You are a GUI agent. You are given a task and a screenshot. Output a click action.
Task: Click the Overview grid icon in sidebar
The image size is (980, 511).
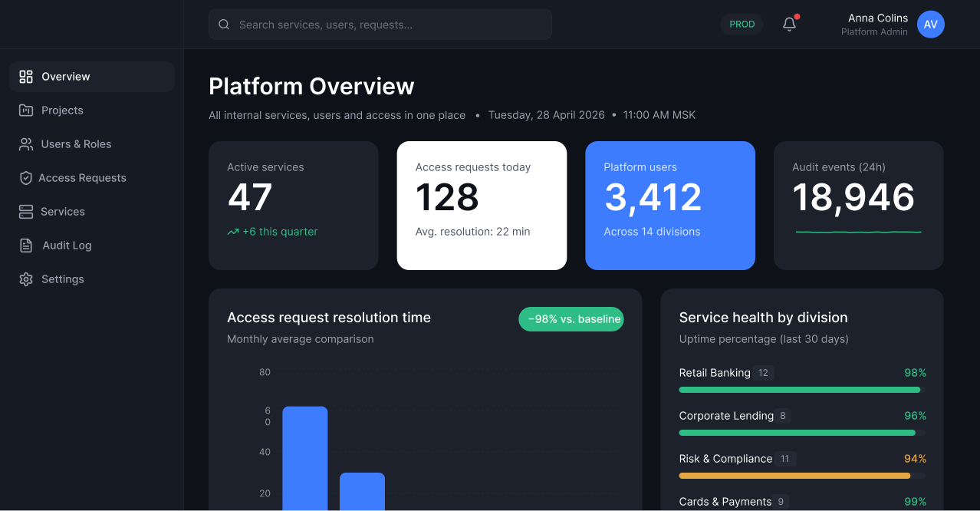pos(26,77)
